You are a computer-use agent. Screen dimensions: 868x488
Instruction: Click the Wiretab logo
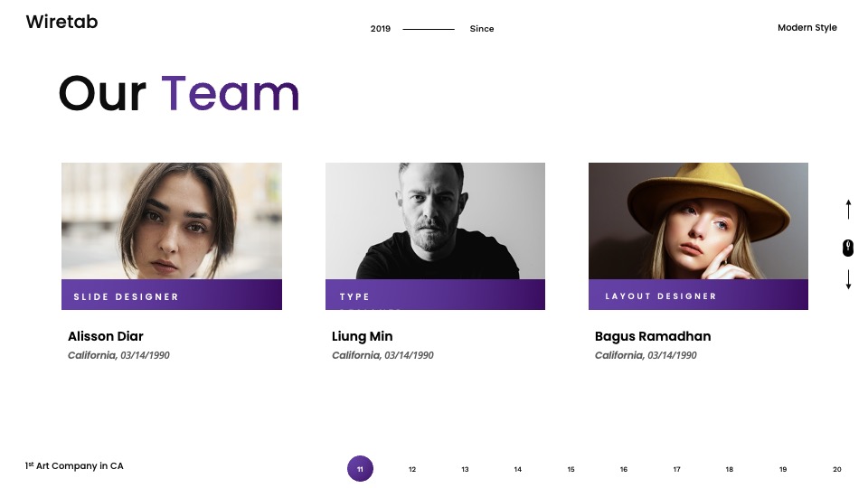(x=62, y=22)
